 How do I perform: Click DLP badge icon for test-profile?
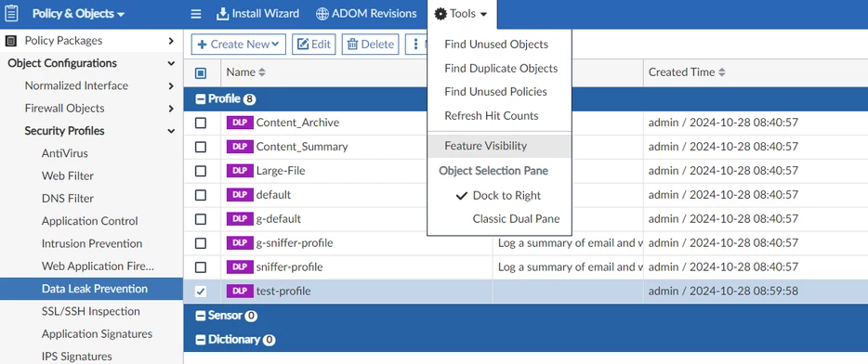pos(240,291)
